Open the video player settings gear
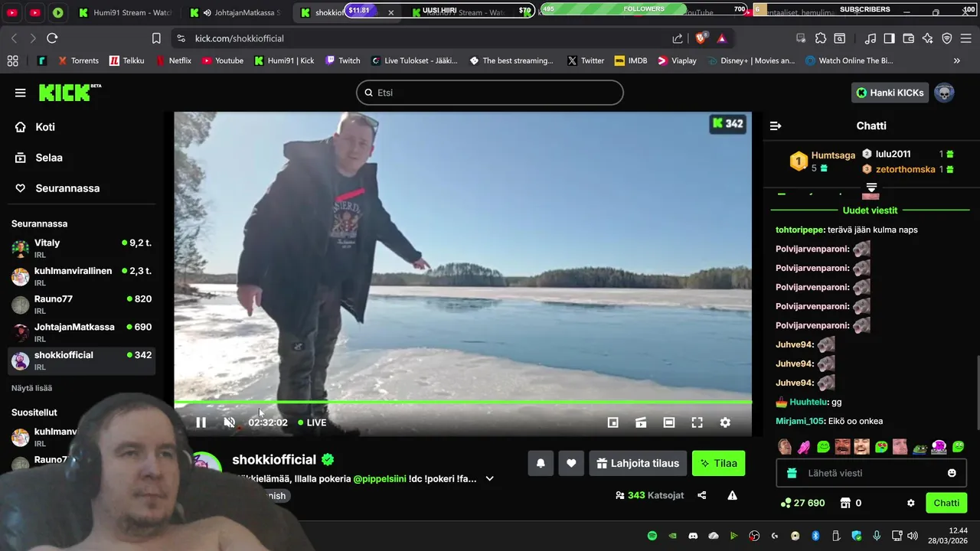The height and width of the screenshot is (551, 980). 725,422
